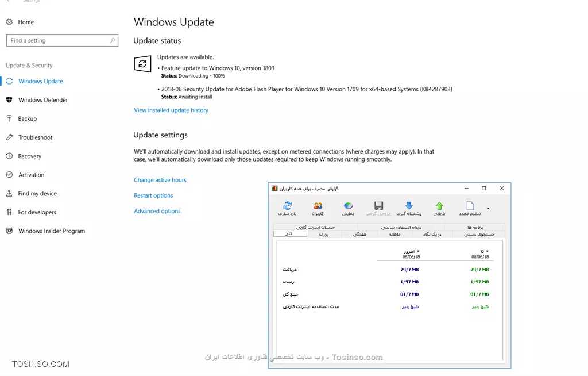Click the تازه سازی (Refresh) toolbar icon

[288, 206]
